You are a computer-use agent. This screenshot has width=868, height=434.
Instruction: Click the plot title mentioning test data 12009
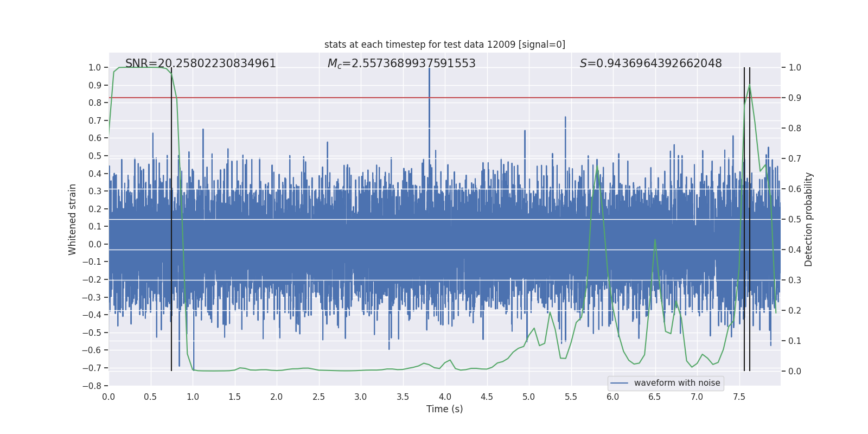click(x=444, y=44)
